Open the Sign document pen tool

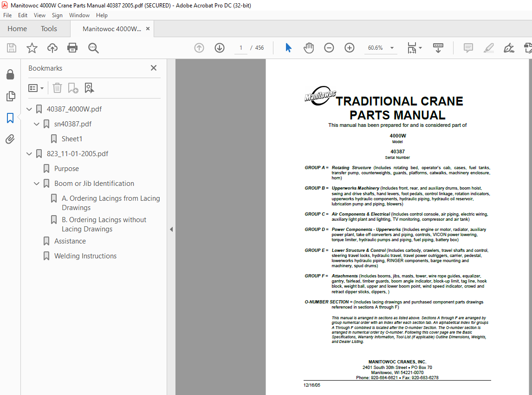coord(509,48)
